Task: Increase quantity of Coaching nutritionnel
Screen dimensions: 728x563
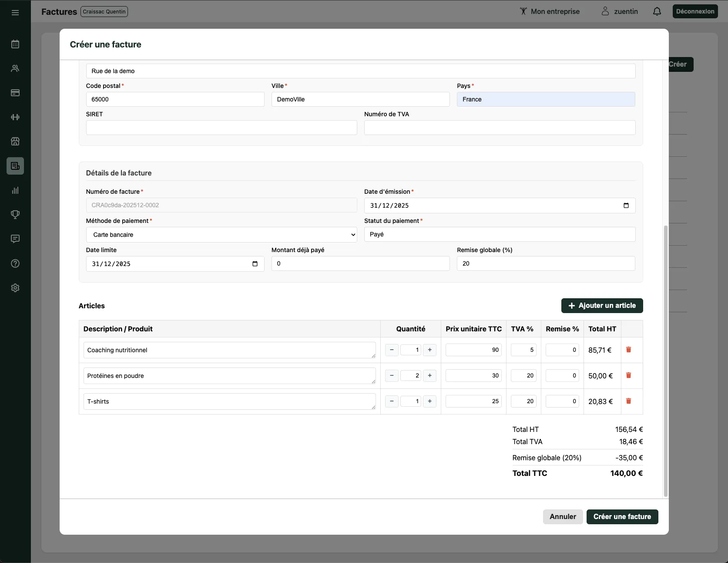Action: tap(429, 350)
